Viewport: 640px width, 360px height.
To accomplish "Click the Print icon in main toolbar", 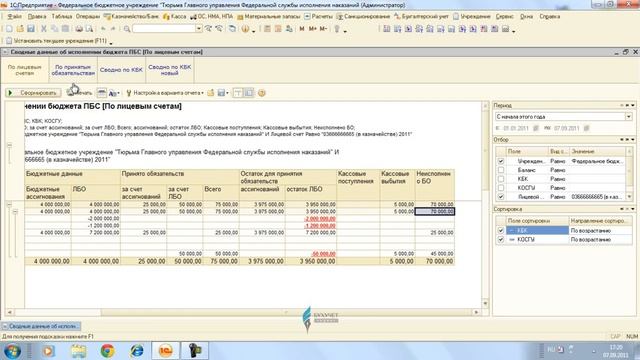I will coord(79,29).
